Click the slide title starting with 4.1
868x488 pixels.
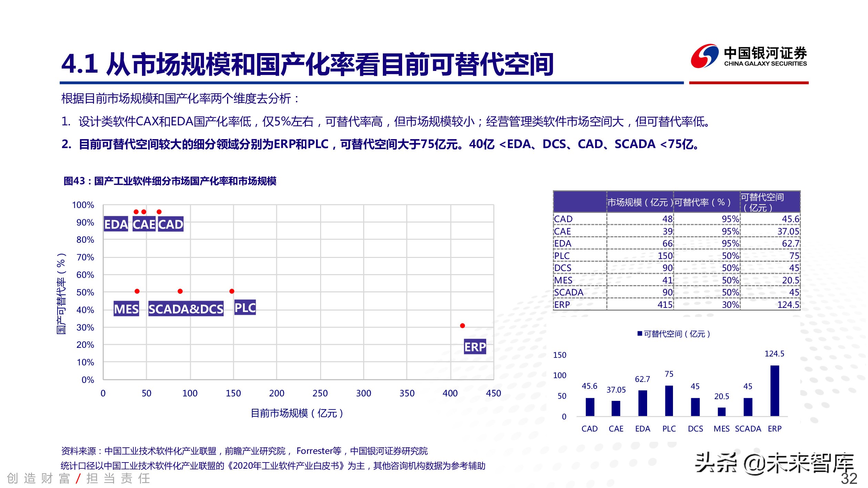(307, 64)
